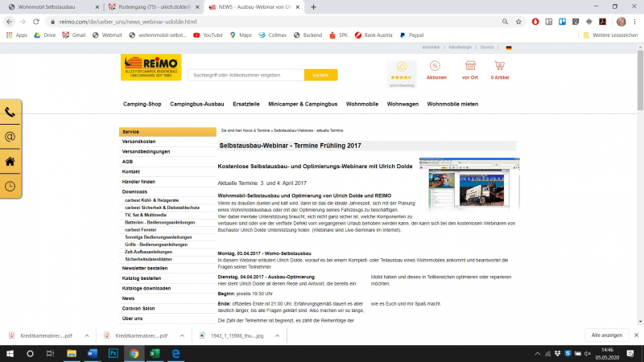
Task: Open the Camping-Shop menu
Action: [x=142, y=105]
